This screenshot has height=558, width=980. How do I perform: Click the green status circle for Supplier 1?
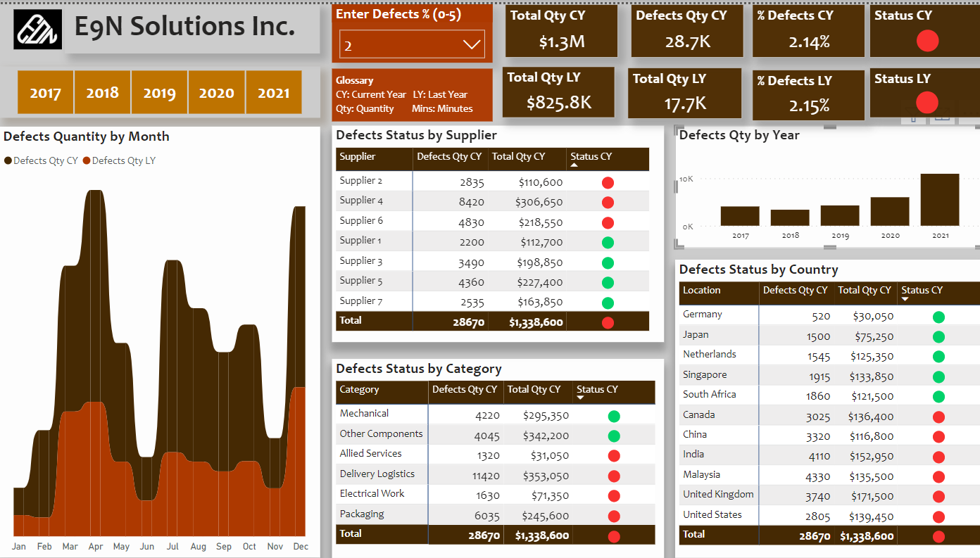(608, 243)
